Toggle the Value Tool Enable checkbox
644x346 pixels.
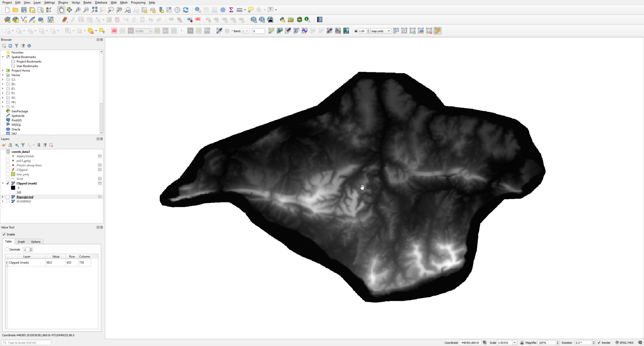[4, 234]
